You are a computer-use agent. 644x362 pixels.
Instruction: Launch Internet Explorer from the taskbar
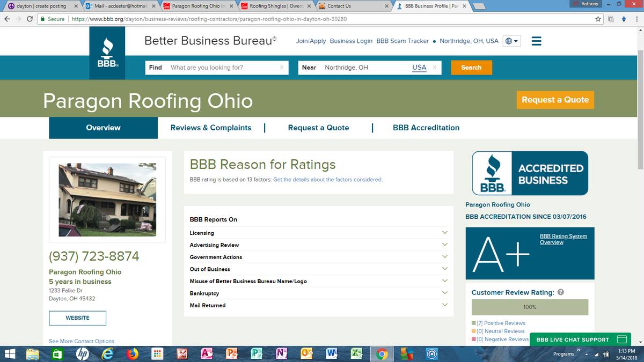coord(108,354)
